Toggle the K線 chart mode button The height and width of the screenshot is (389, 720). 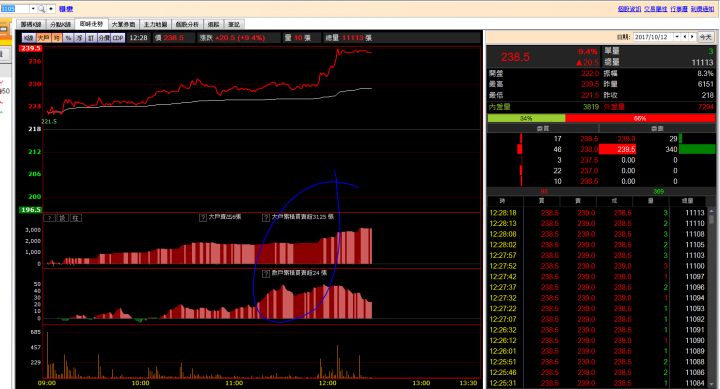tap(28, 38)
